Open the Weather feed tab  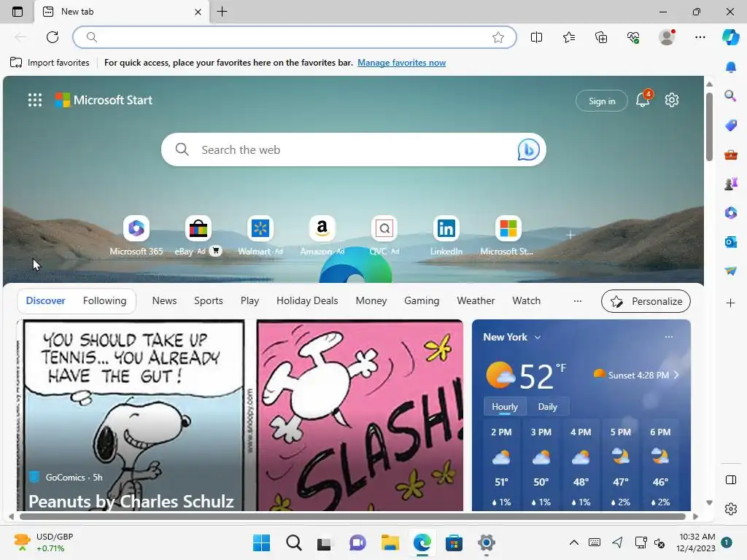pos(476,300)
